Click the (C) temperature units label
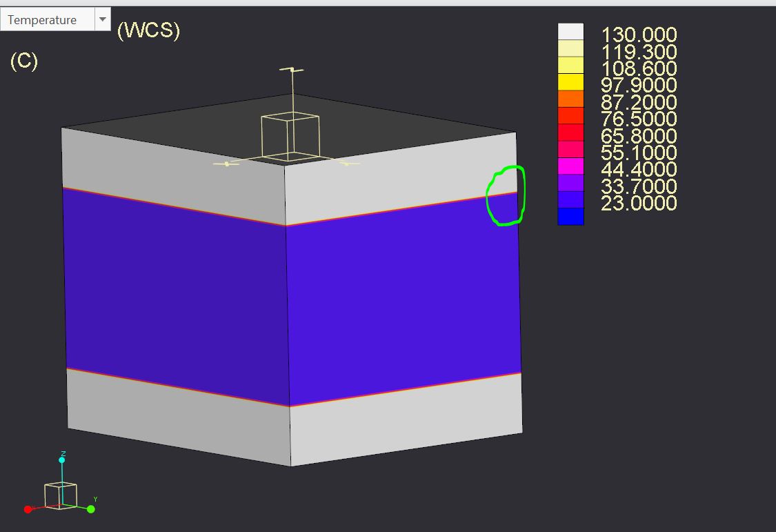This screenshot has width=776, height=532. (x=23, y=61)
